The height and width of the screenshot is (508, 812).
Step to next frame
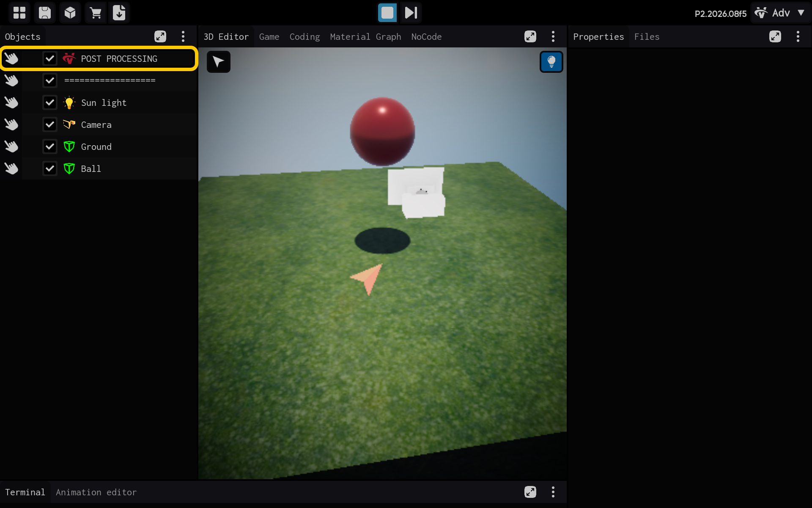pos(411,13)
